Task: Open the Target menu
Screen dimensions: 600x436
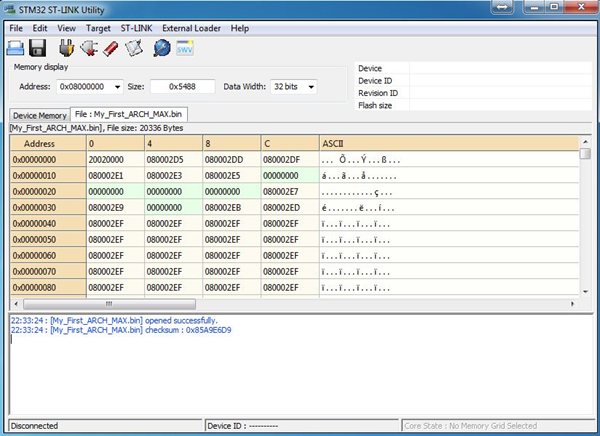Action: point(98,28)
